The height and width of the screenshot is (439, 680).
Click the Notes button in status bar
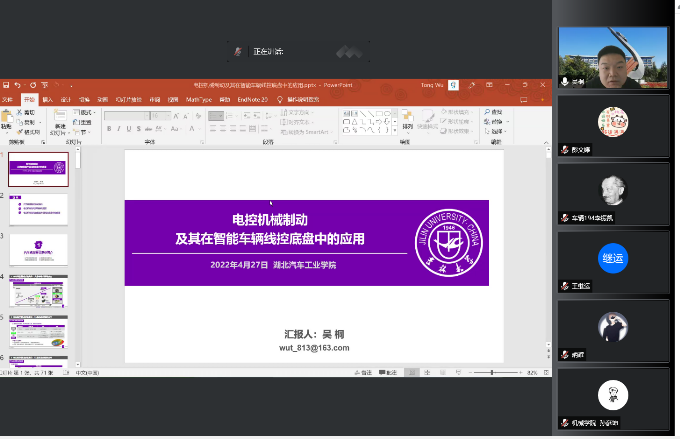pos(364,372)
